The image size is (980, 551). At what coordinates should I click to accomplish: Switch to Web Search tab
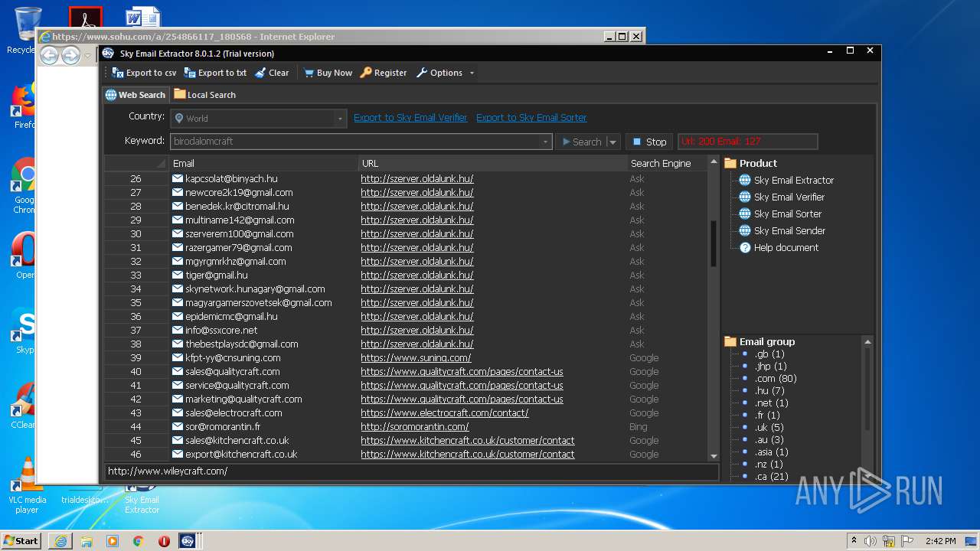[x=136, y=95]
